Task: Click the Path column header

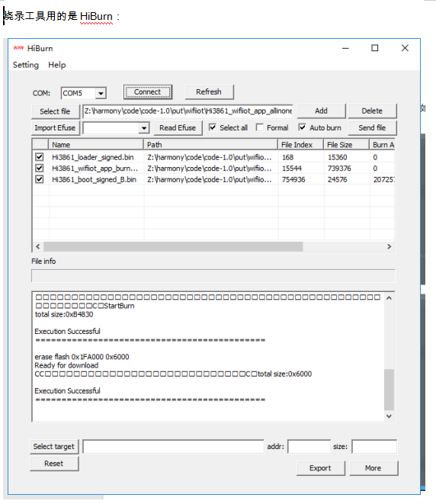Action: pyautogui.click(x=210, y=145)
